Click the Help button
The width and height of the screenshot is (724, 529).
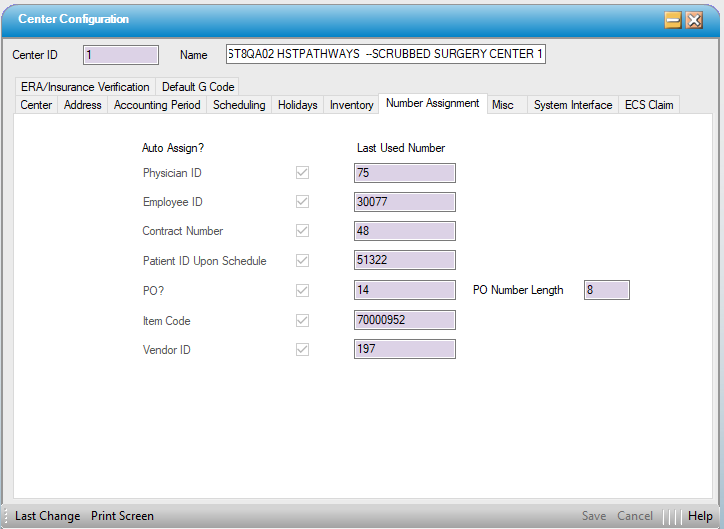[x=700, y=516]
